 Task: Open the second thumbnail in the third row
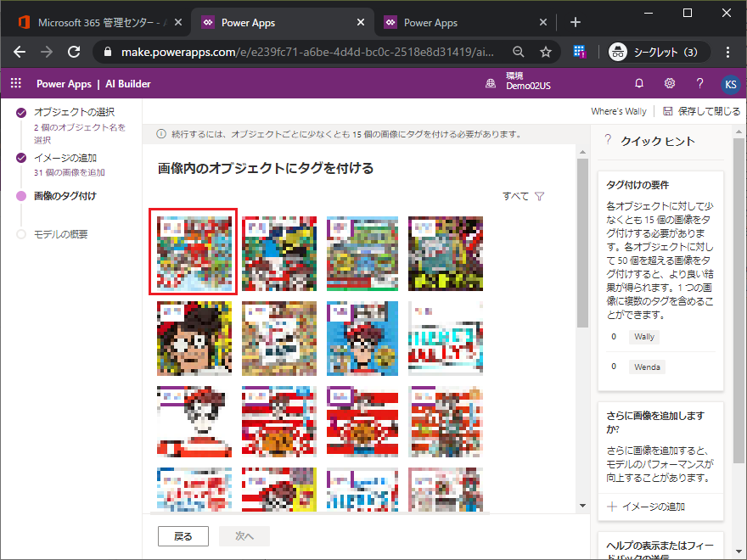[x=279, y=422]
